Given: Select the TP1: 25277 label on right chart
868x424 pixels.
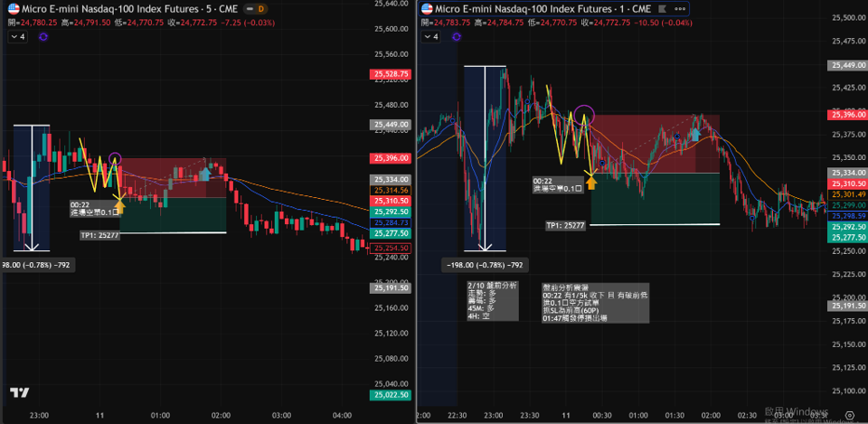Looking at the screenshot, I should point(566,225).
